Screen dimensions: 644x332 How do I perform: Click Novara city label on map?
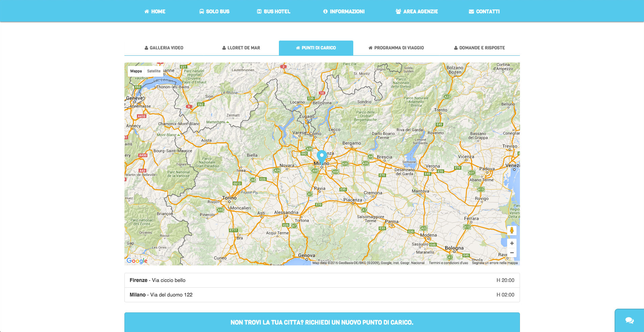[x=287, y=165]
